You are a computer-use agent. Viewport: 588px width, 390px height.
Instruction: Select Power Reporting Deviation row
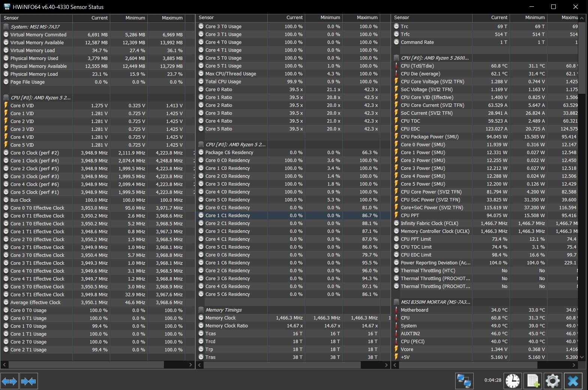click(x=485, y=262)
